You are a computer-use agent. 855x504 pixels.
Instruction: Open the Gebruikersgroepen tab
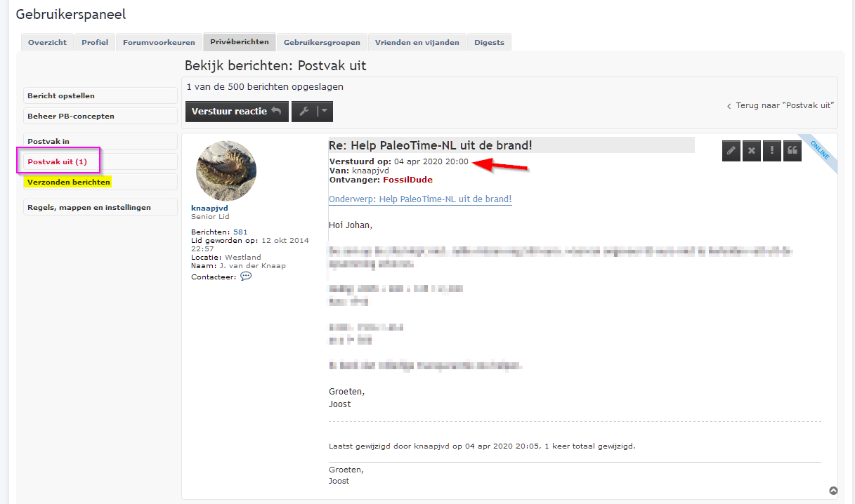coord(322,42)
